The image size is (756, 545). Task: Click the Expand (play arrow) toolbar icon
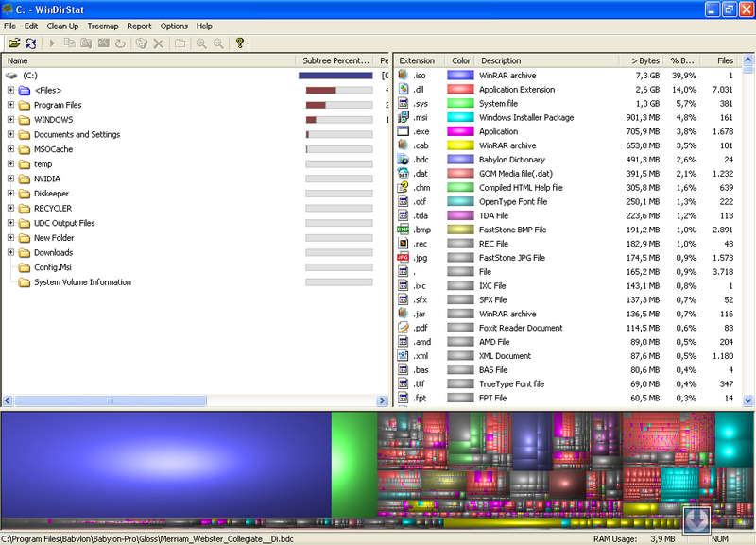coord(52,43)
